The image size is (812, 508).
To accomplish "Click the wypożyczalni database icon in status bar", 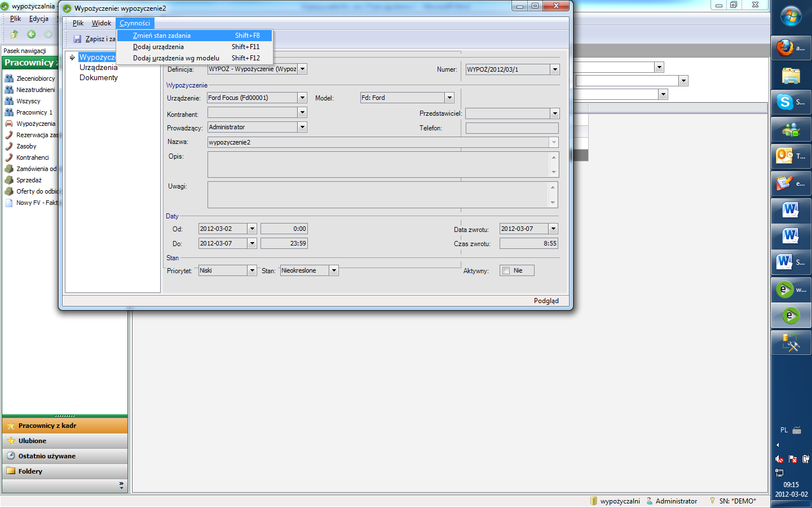I will click(x=593, y=501).
